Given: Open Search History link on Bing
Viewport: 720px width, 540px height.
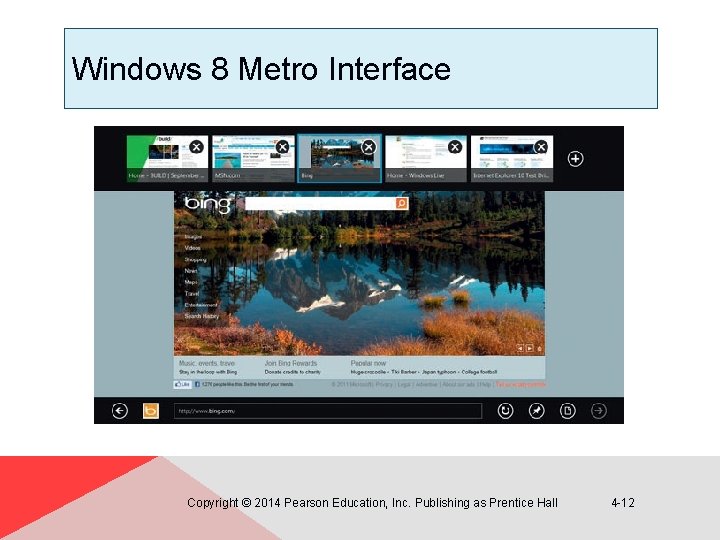Looking at the screenshot, I should point(202,316).
